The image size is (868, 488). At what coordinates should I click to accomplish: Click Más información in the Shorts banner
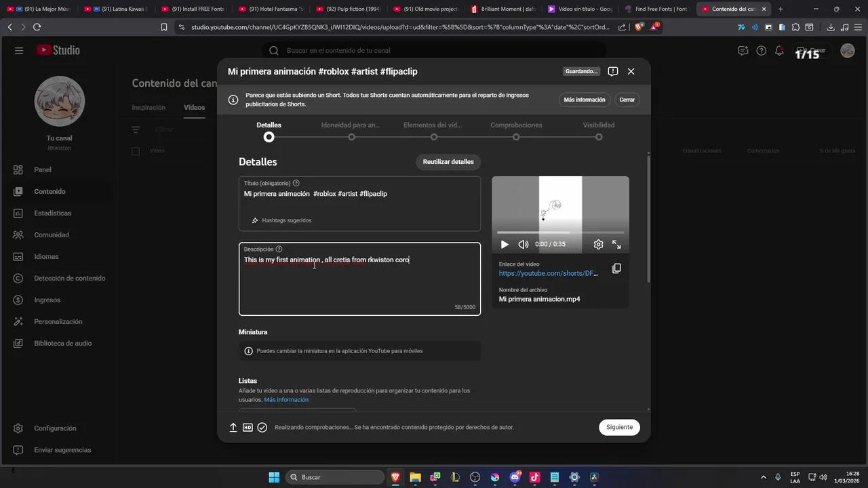tap(585, 100)
